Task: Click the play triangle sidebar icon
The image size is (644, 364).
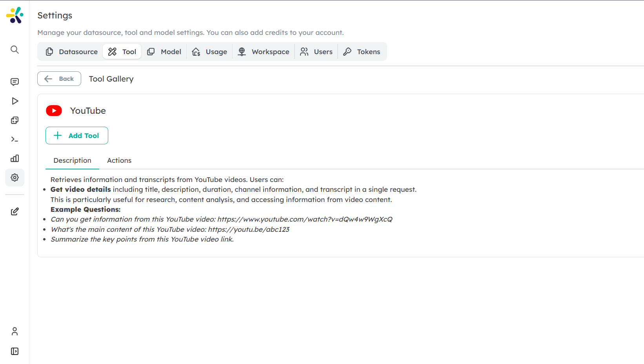Action: 15,101
